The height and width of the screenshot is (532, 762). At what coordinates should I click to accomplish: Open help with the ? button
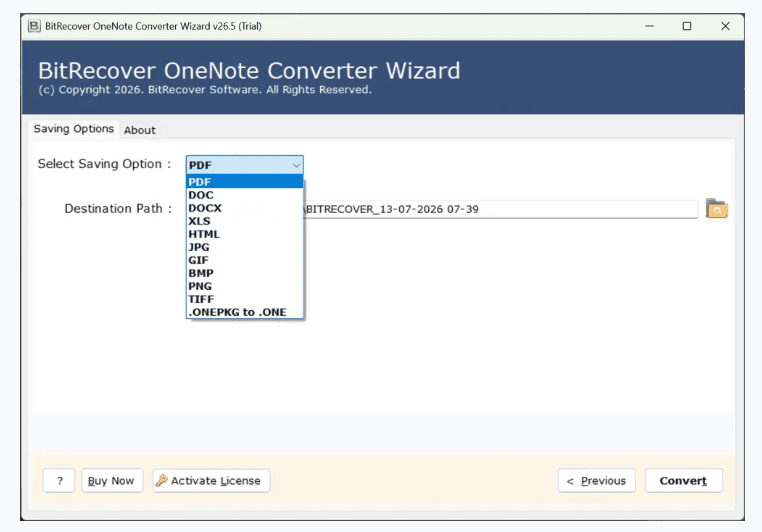(59, 481)
